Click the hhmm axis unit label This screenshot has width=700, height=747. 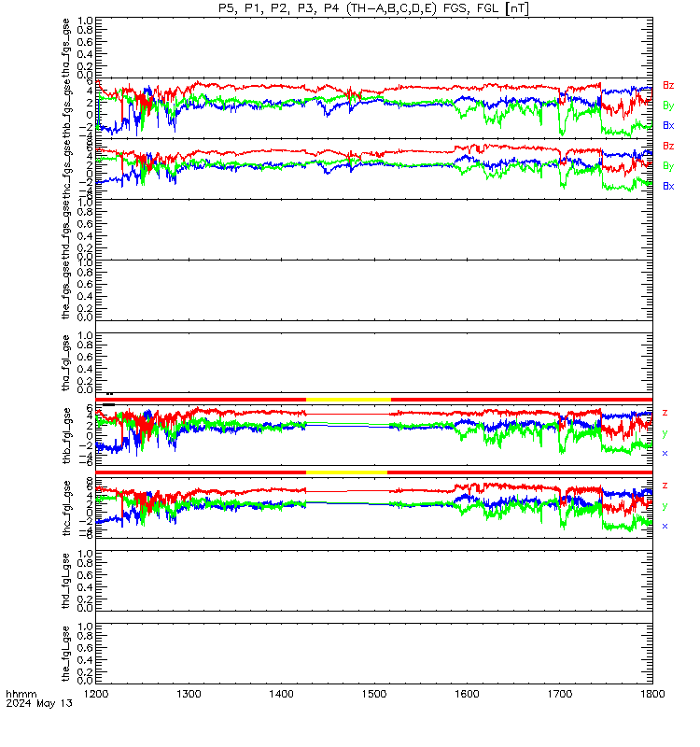21,694
